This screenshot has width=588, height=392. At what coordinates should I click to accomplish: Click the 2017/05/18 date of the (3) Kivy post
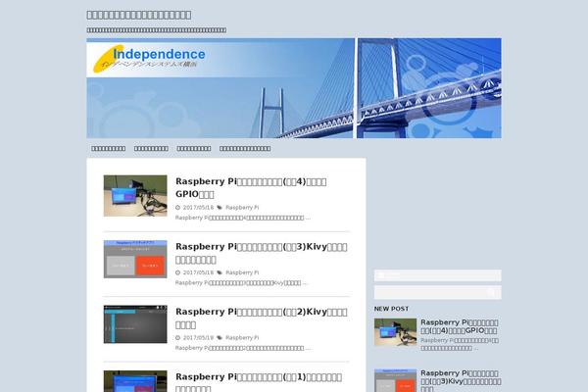point(198,272)
